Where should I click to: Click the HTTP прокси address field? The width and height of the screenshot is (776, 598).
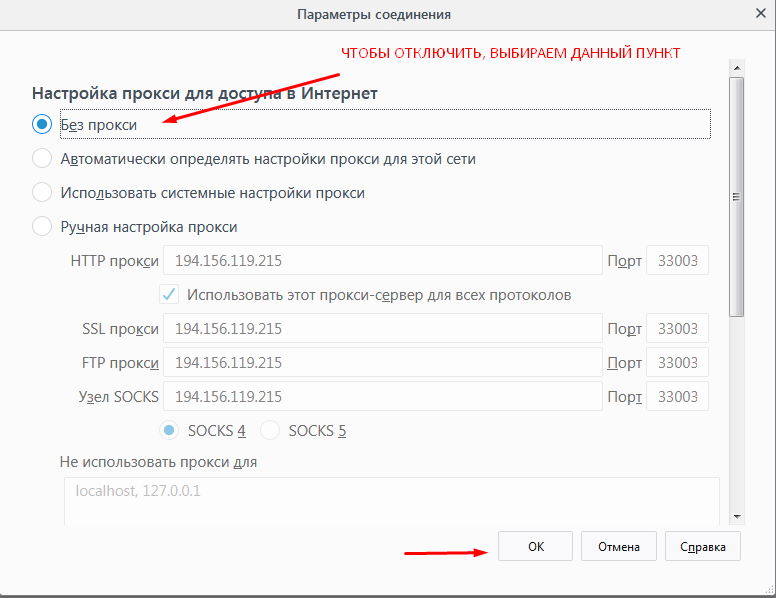(x=382, y=261)
